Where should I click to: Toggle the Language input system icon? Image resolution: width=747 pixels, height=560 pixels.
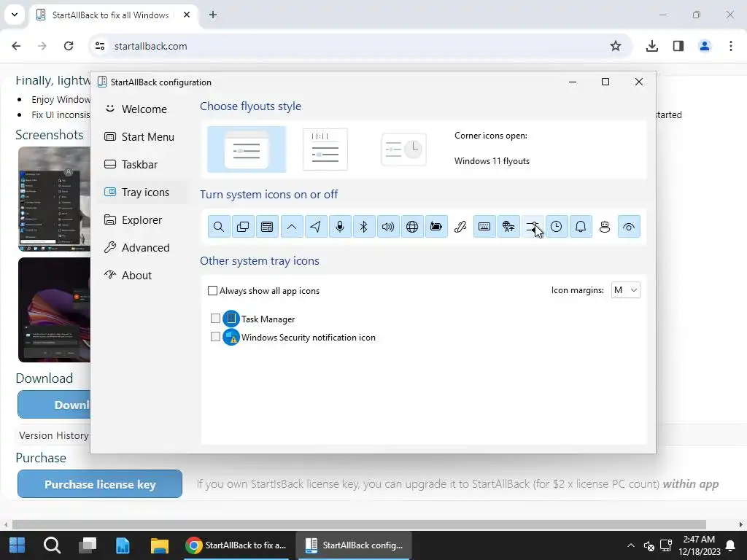(508, 227)
